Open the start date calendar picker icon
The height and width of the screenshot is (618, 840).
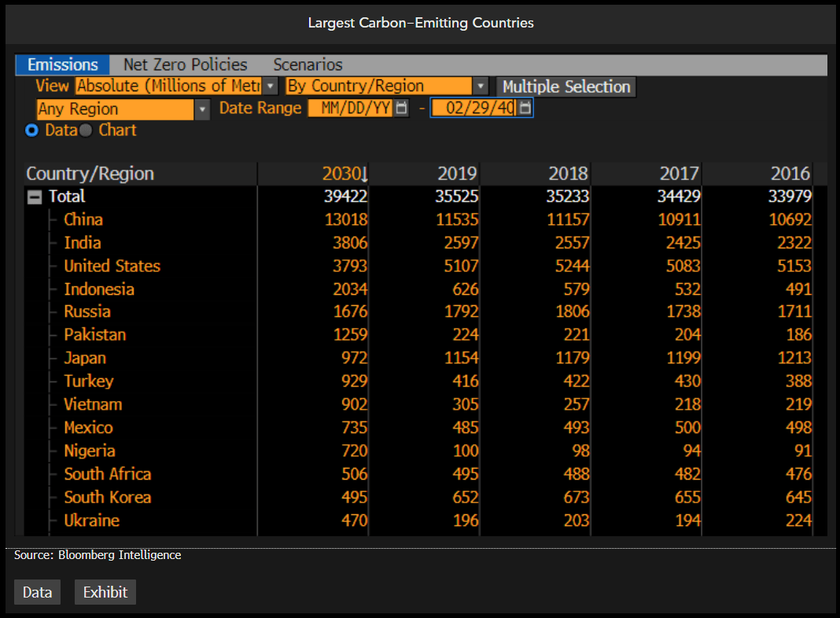click(x=400, y=109)
